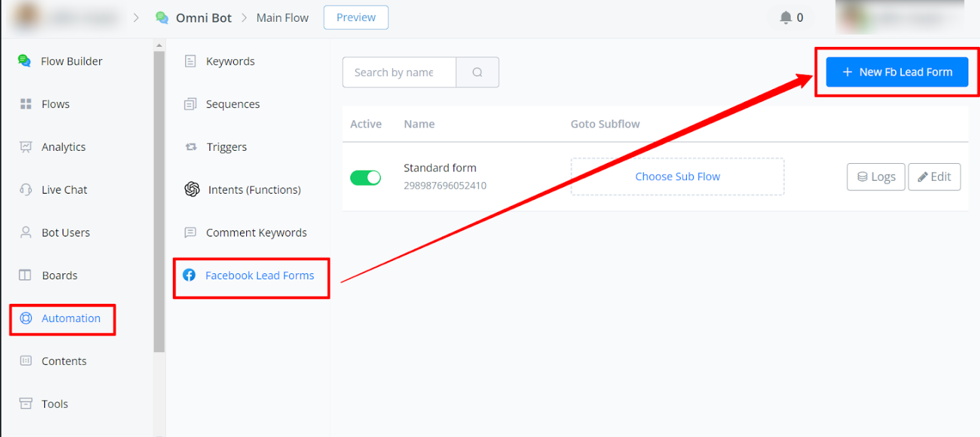Open Logs for Standard form
Viewport: 980px width, 437px height.
click(x=876, y=177)
